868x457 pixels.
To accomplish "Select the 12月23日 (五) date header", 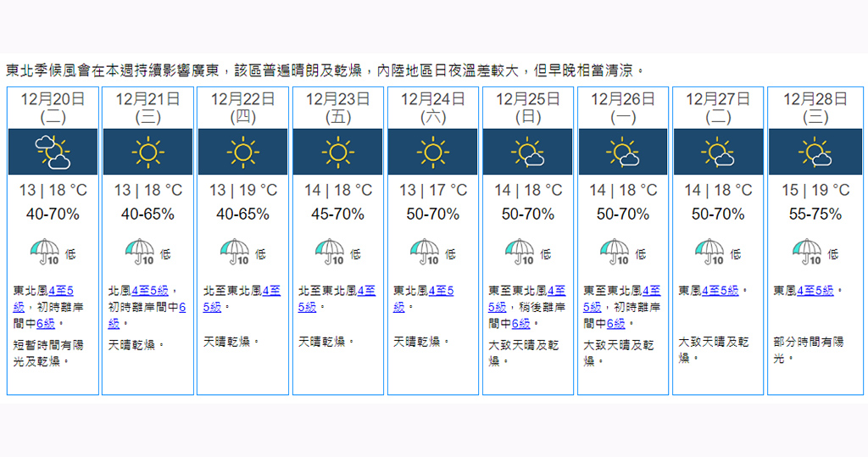I will [x=337, y=108].
